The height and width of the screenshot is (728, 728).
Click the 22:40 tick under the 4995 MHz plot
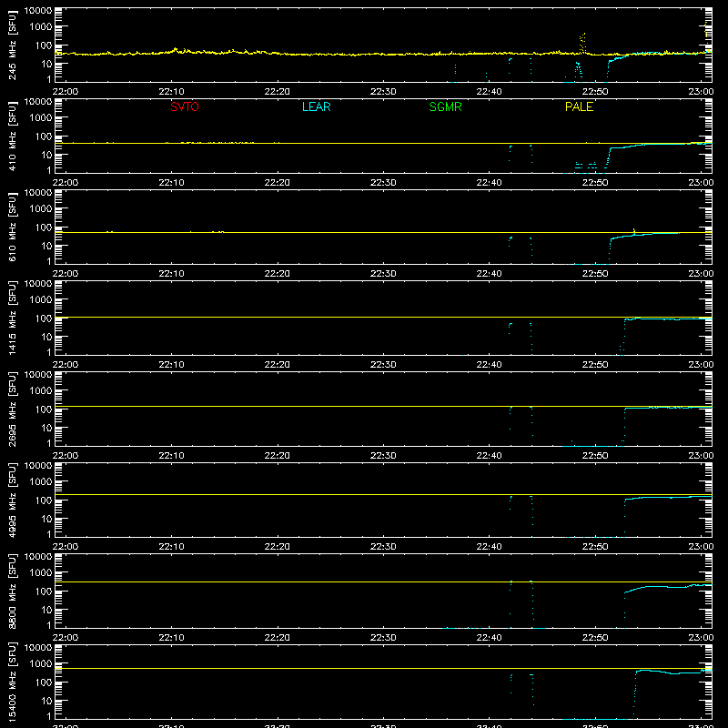tap(489, 547)
